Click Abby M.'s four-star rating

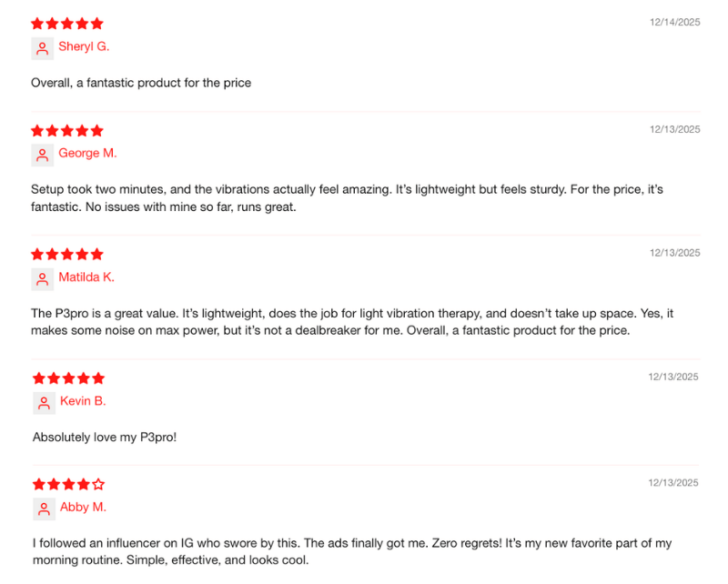point(69,484)
